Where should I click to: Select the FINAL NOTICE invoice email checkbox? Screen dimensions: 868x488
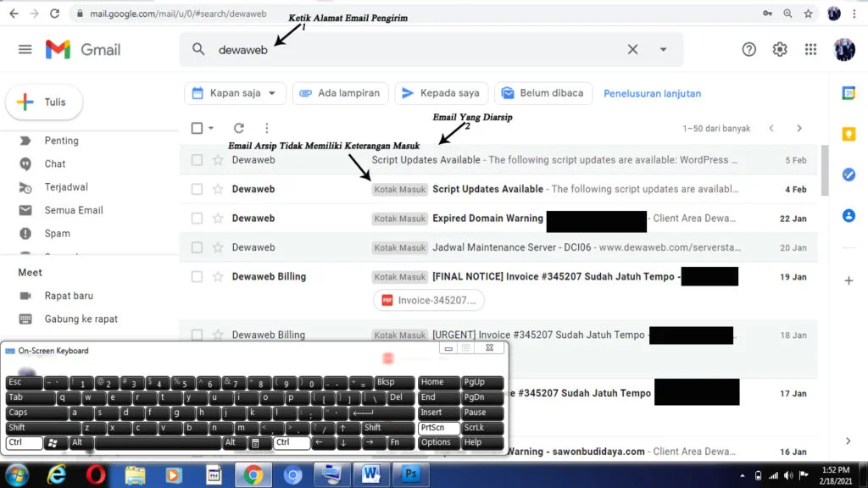197,277
